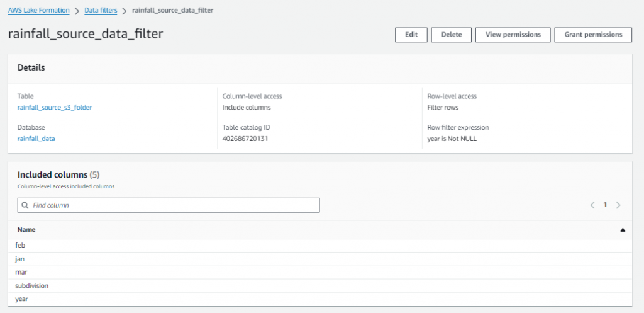Navigate to Data filters breadcrumb
The width and height of the screenshot is (644, 313).
point(101,11)
